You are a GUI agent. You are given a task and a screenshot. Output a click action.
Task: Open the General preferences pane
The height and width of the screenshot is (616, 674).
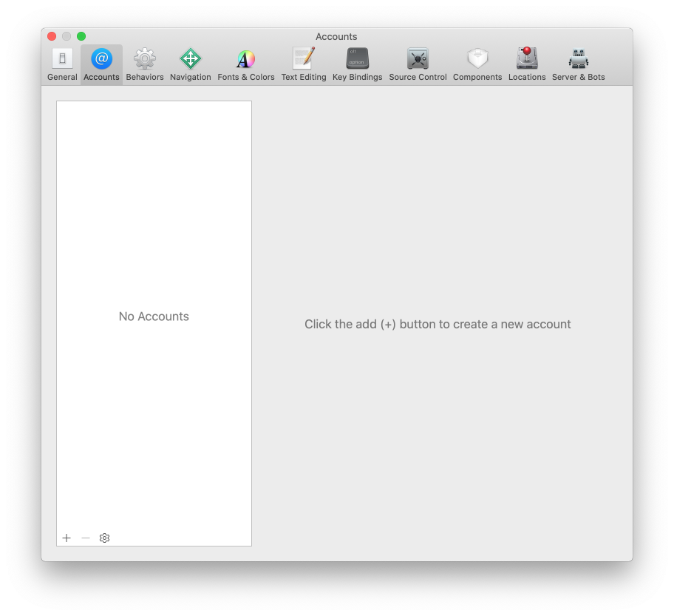pyautogui.click(x=62, y=64)
